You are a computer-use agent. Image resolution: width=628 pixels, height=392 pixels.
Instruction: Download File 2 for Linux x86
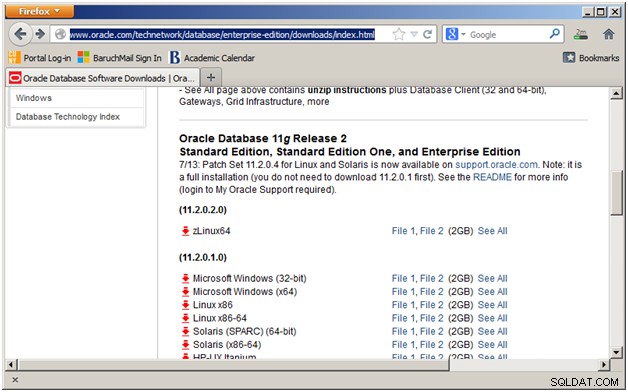coord(432,305)
